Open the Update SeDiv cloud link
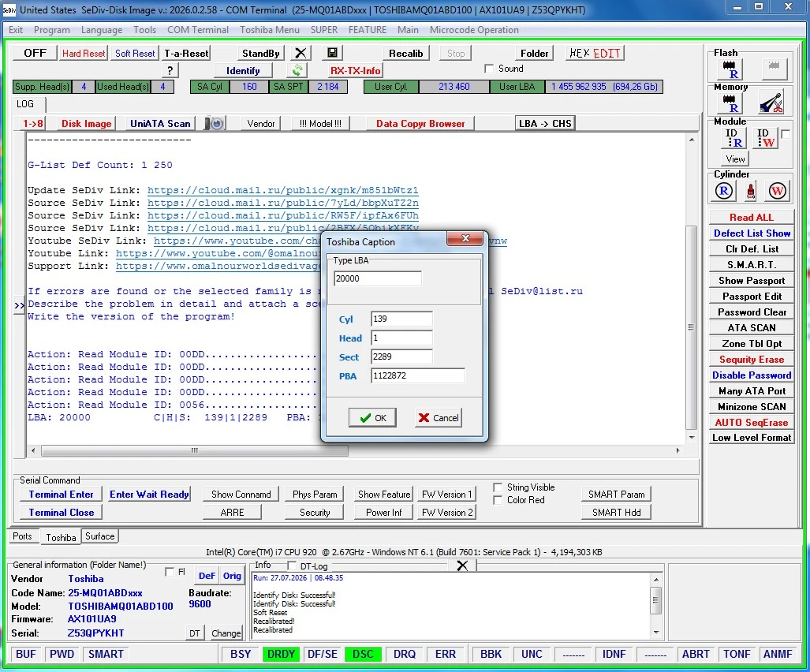Image resolution: width=810 pixels, height=672 pixels. pyautogui.click(x=282, y=190)
